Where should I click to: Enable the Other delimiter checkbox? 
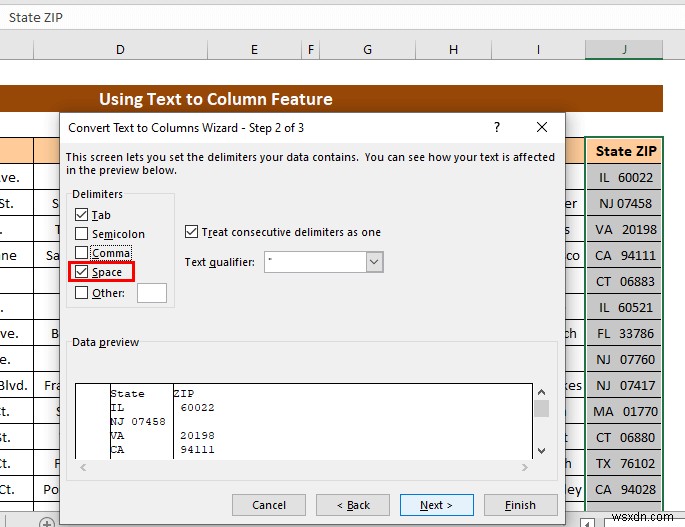(x=81, y=292)
